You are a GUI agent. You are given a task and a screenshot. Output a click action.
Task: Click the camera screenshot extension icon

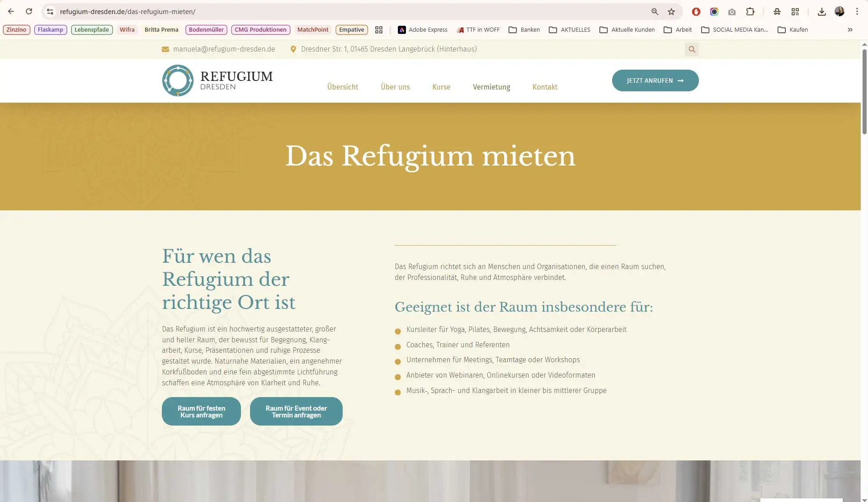point(732,12)
